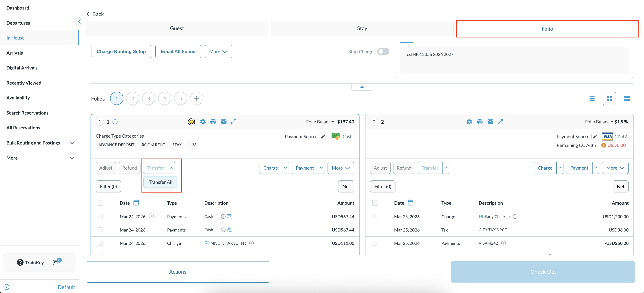Print folio 1 using printer icon
The image size is (644, 293).
click(213, 122)
